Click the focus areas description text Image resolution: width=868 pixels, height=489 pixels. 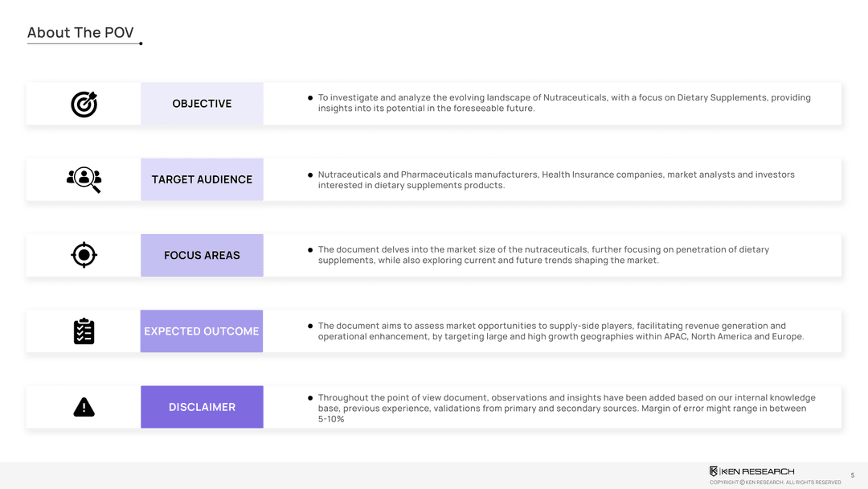[542, 255]
